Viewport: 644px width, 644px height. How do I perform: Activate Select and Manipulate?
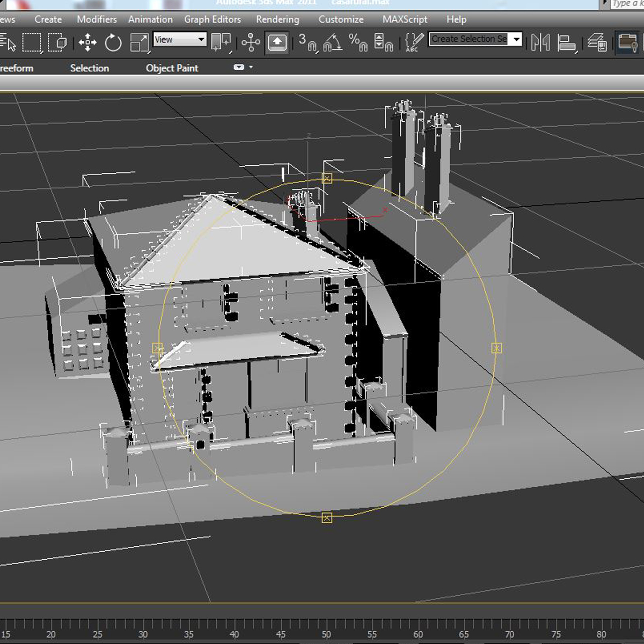pyautogui.click(x=252, y=43)
